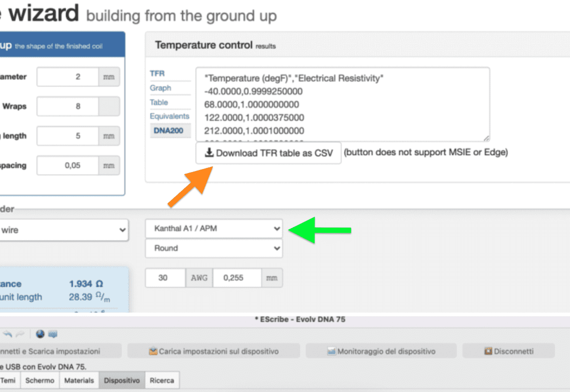This screenshot has width=570, height=392.
Task: Download TFR table as CSV
Action: 268,153
